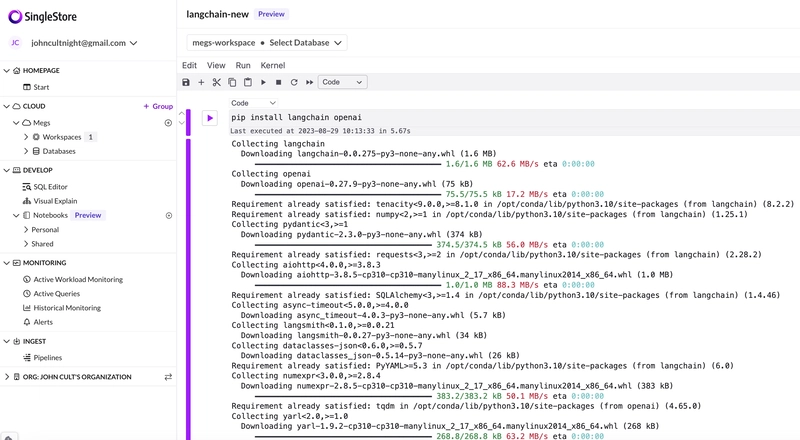Viewport: 800px width, 440px height.
Task: Open Active Queries
Action: (52, 294)
